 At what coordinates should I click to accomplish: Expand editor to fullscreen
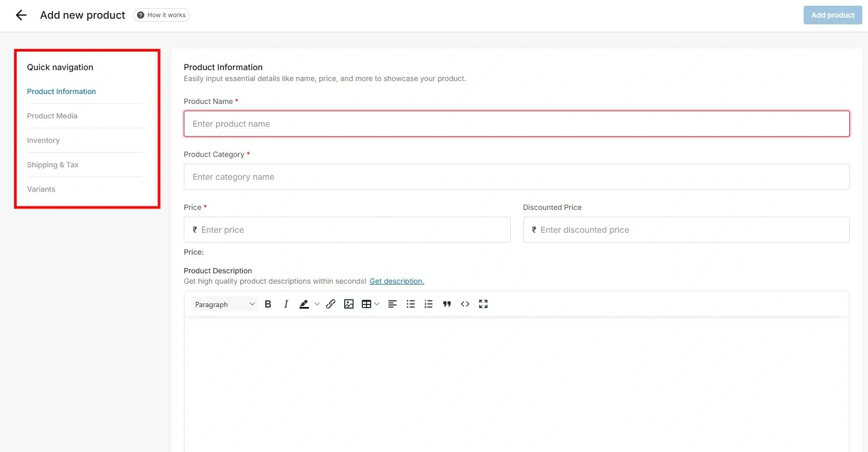tap(483, 304)
